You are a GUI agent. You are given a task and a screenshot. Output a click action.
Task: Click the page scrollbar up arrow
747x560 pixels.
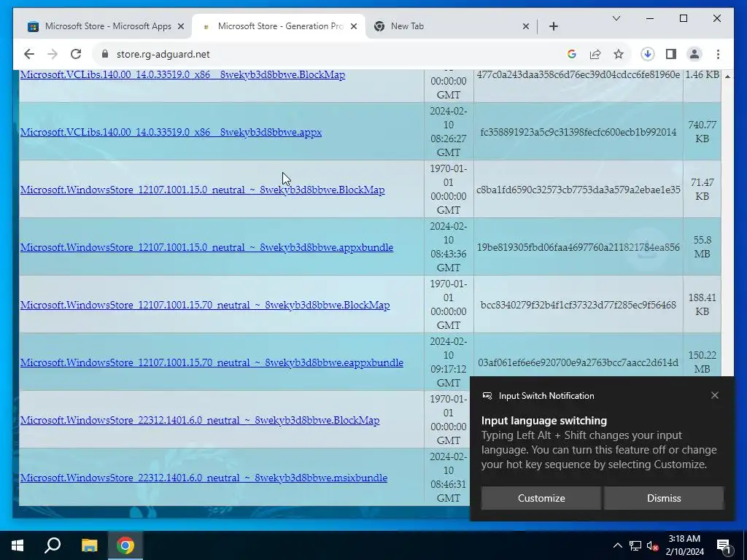click(727, 76)
